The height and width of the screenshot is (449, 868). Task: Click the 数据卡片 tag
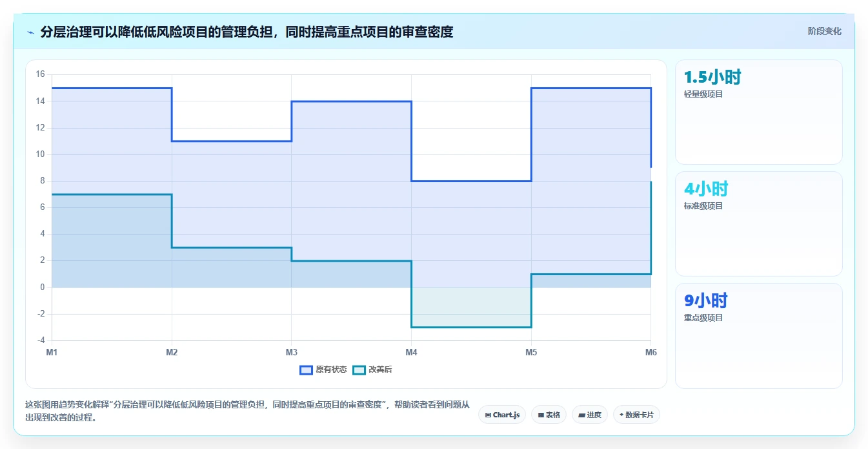point(636,415)
